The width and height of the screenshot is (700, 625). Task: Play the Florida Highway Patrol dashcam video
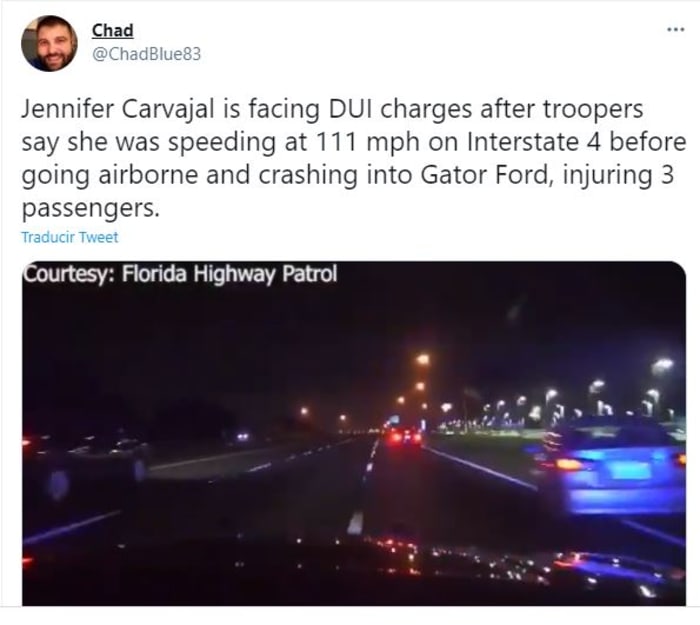click(354, 433)
